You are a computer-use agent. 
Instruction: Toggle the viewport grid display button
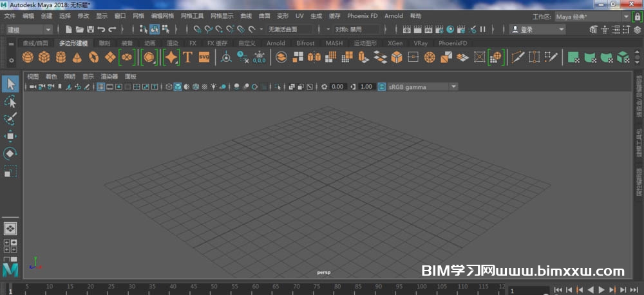101,86
